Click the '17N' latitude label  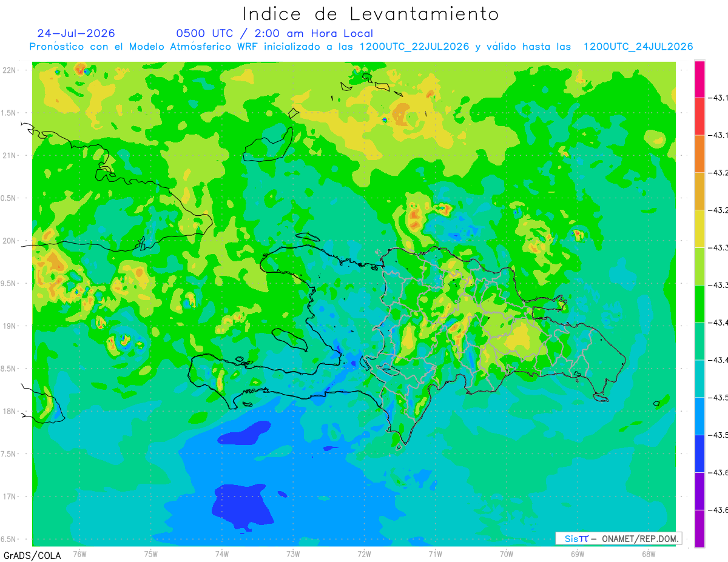10,497
